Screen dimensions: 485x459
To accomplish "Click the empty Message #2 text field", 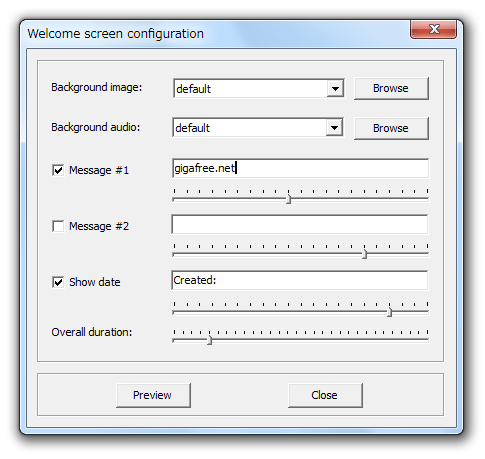I will point(300,224).
